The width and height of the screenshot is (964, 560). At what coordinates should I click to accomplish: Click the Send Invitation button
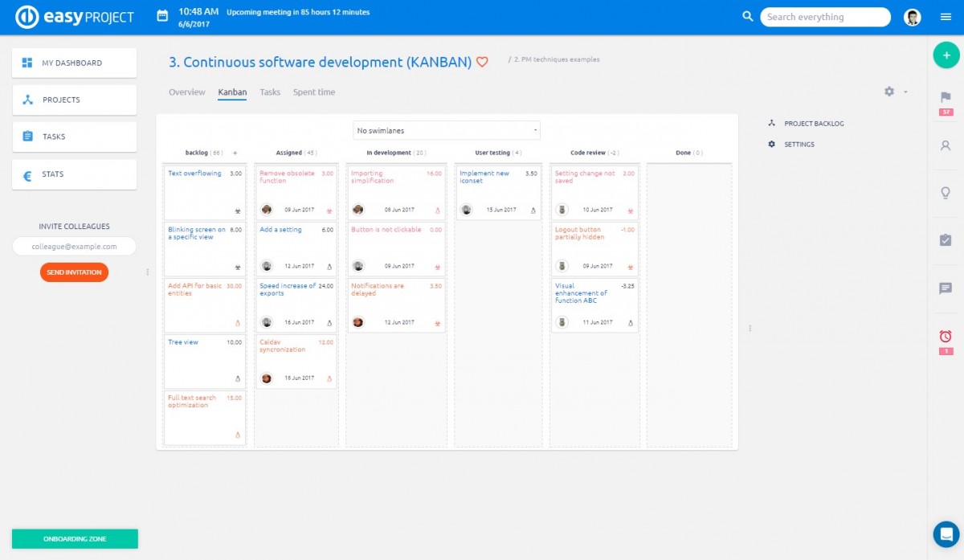pyautogui.click(x=74, y=272)
